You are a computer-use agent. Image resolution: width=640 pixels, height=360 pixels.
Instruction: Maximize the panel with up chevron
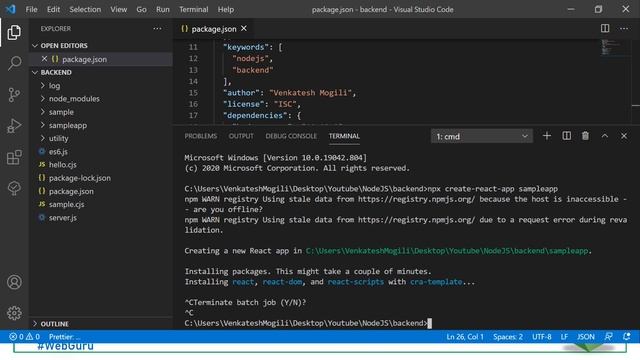coord(604,136)
